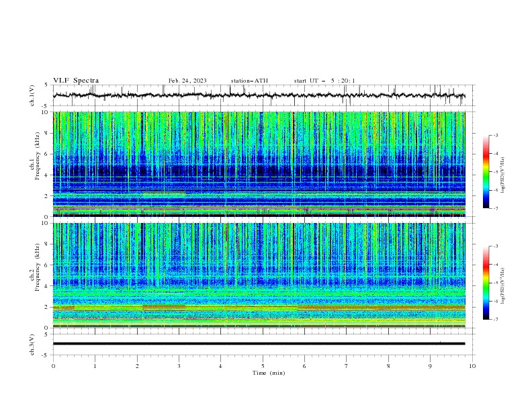Click the 'ch.1(V)' axis label

coord(32,95)
